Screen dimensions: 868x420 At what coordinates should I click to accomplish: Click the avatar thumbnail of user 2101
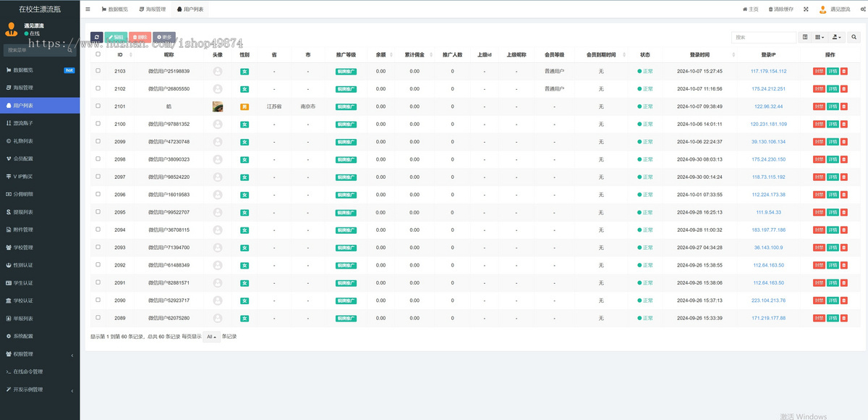[x=218, y=106]
